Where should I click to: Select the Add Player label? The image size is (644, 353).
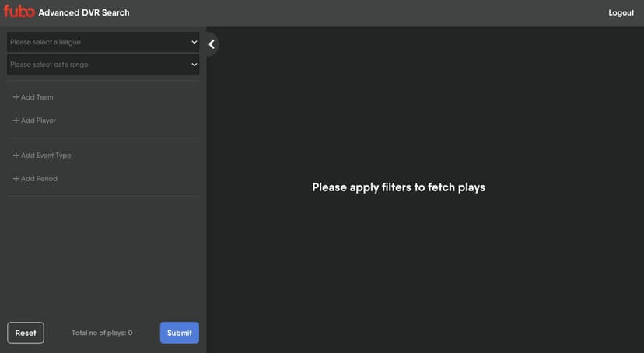click(38, 121)
